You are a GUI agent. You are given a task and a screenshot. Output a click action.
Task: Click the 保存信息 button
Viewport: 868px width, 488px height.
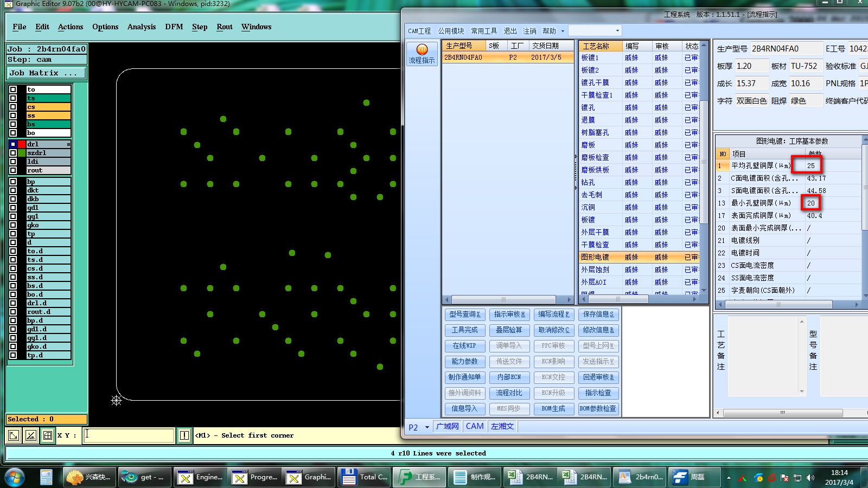coord(598,314)
